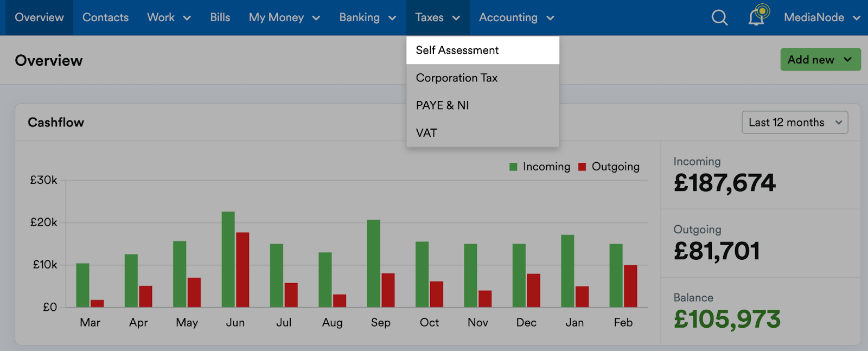This screenshot has height=351, width=868.
Task: Click the Oct month label
Action: [x=429, y=323]
